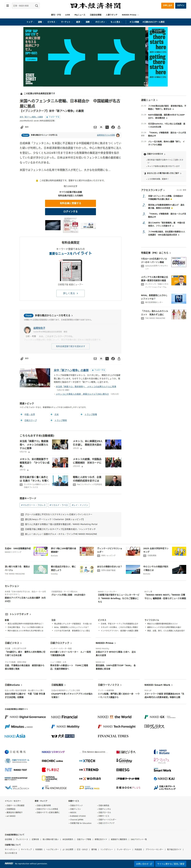
Task: Open the 人事ウオッチ menu item
Action: pos(111,15)
